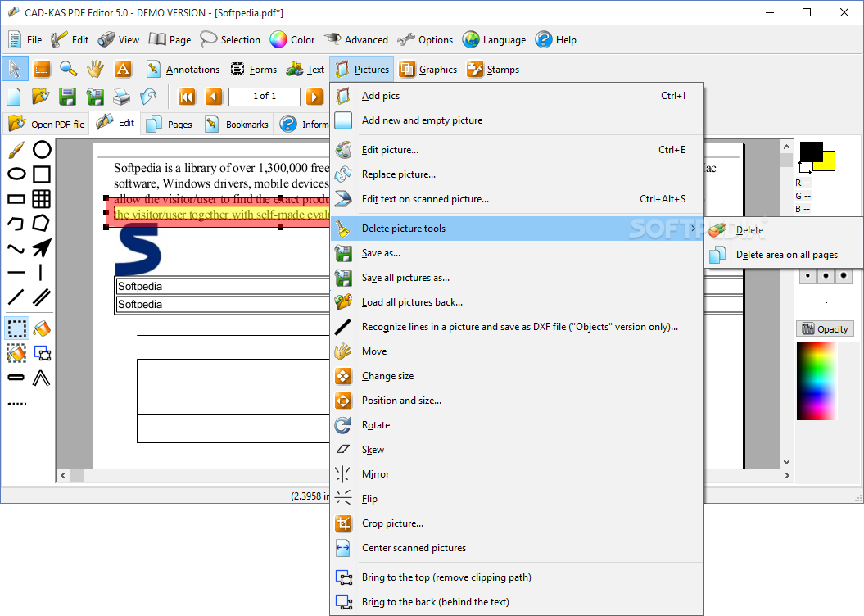The image size is (864, 616).
Task: Select the dashed marquee selection tool
Action: click(16, 328)
